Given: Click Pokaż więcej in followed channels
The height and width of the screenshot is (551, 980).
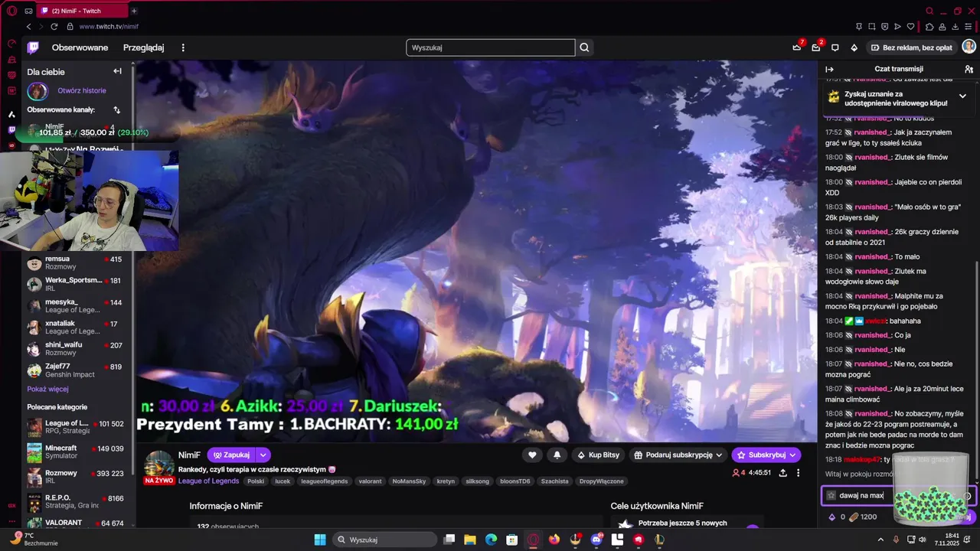Looking at the screenshot, I should coord(47,389).
